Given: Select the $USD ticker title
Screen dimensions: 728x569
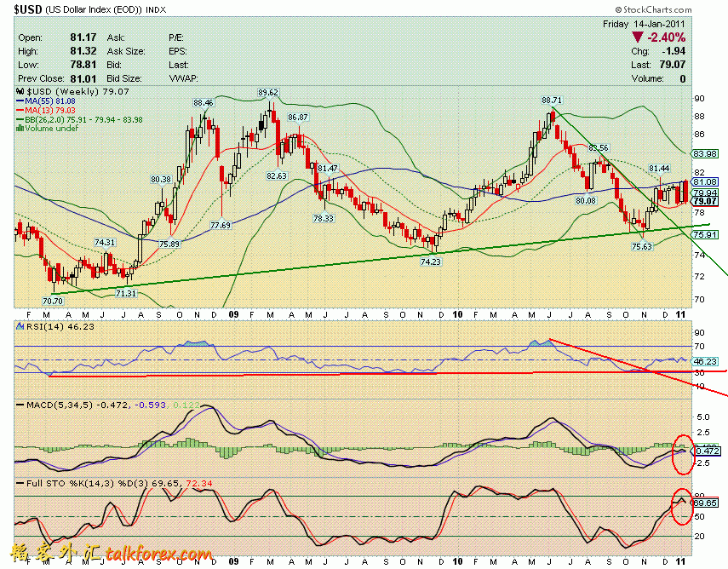Looking at the screenshot, I should point(28,9).
